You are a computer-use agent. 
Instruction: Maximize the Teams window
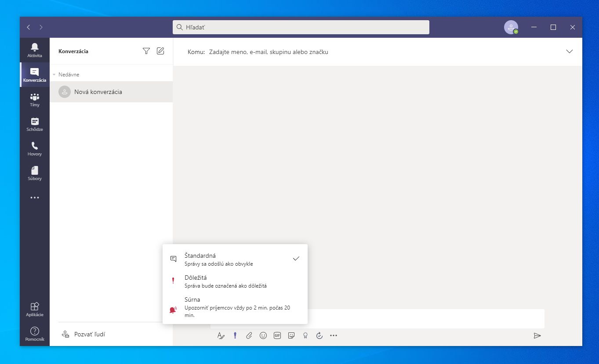(553, 27)
